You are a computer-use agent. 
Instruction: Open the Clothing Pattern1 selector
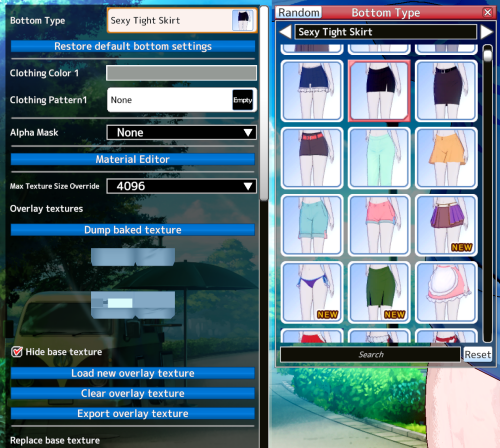pyautogui.click(x=182, y=100)
